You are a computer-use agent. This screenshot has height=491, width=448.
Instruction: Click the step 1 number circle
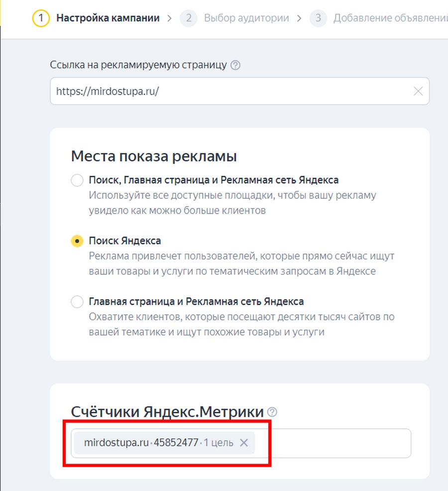point(41,18)
